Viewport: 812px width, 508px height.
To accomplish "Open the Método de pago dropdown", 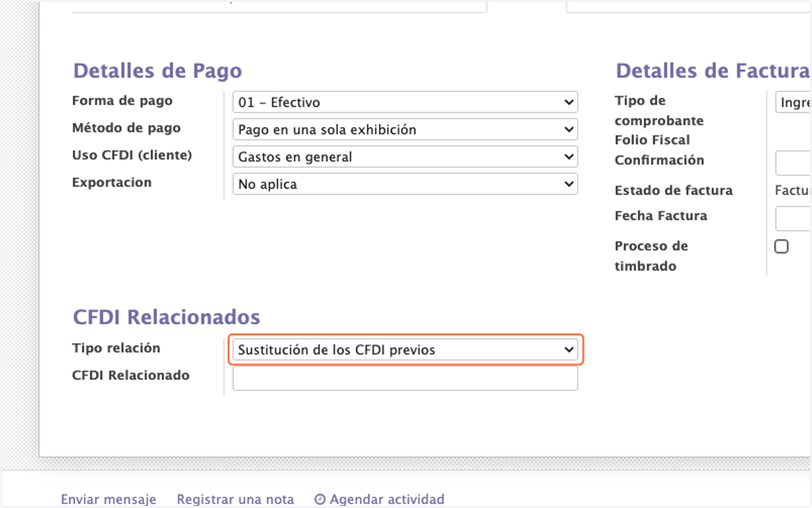I will (x=405, y=129).
